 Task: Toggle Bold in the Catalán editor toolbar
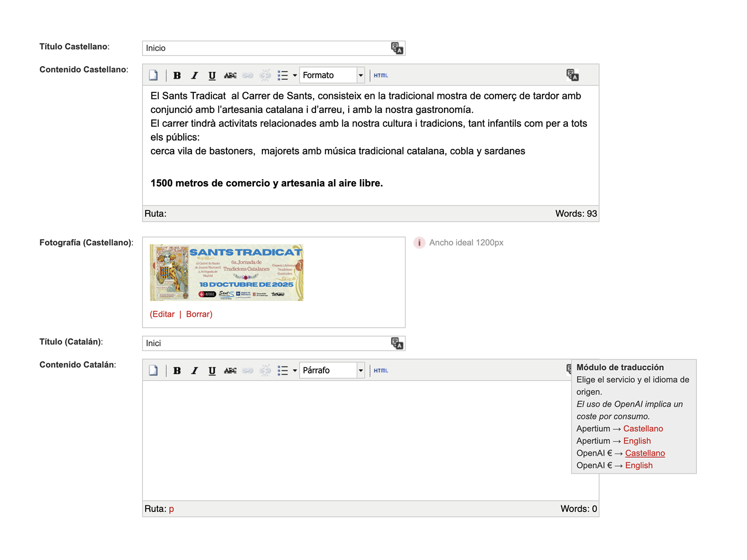(177, 371)
